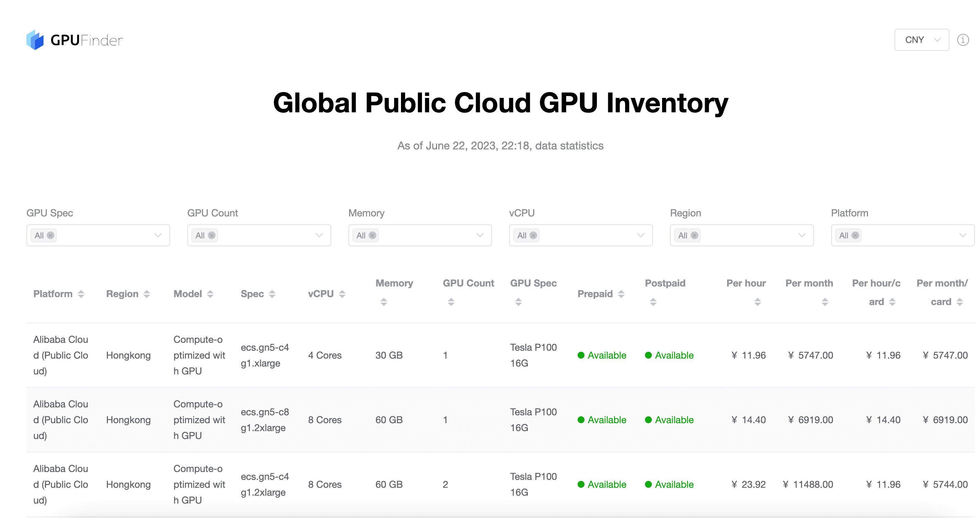
Task: Sort the table by Platform column
Action: (81, 294)
